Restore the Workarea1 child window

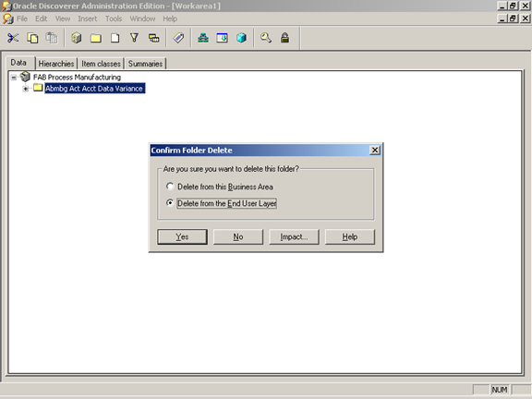tap(513, 18)
